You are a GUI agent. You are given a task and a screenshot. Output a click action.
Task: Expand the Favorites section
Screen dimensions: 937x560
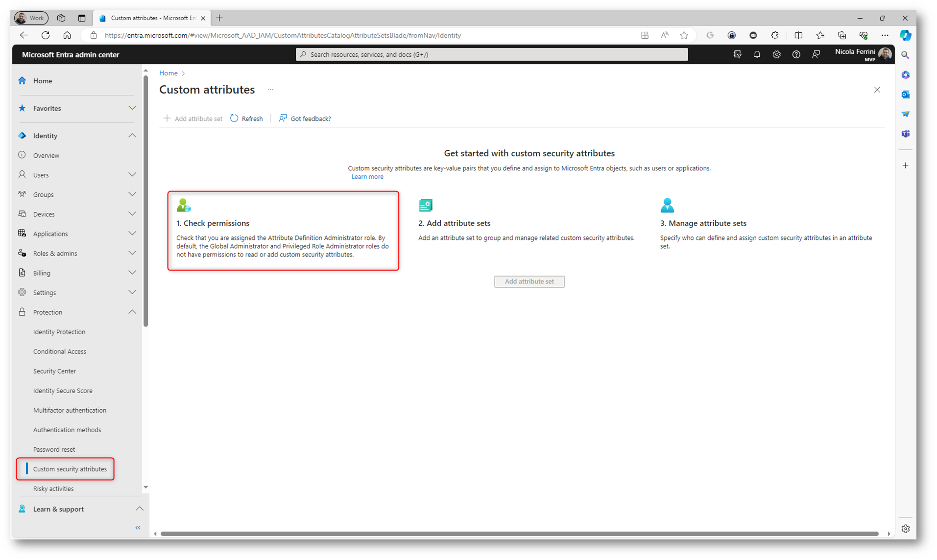(x=132, y=108)
